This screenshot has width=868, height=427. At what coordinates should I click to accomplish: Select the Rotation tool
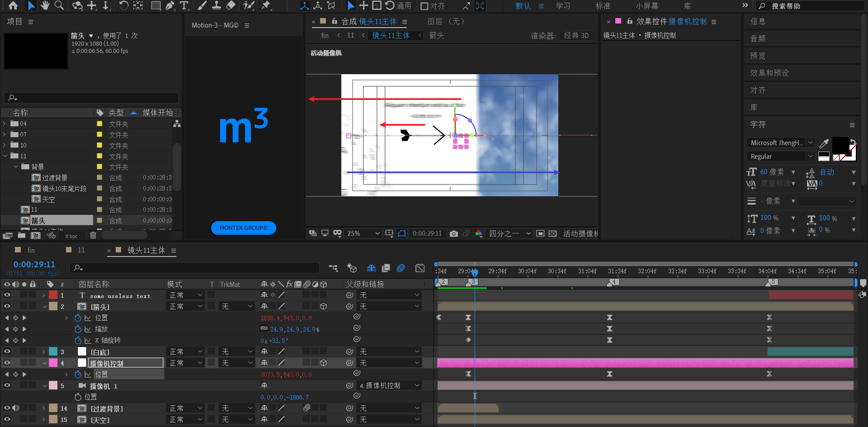click(x=123, y=5)
